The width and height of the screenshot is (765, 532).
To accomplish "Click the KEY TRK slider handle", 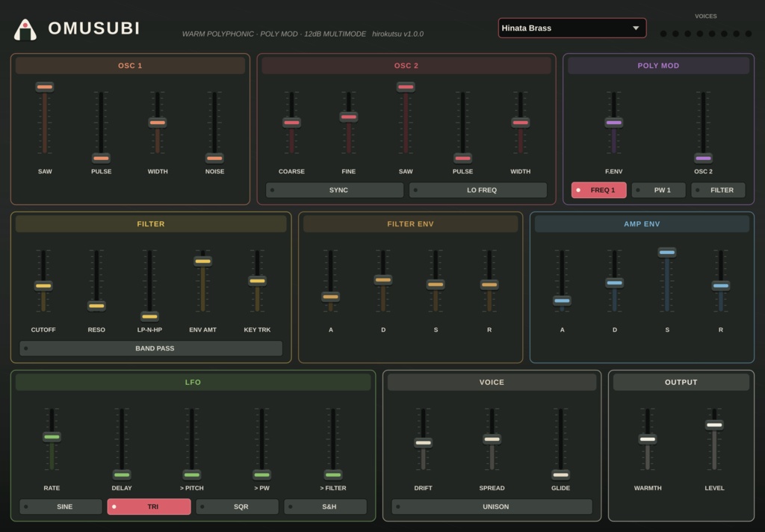I will tap(257, 281).
